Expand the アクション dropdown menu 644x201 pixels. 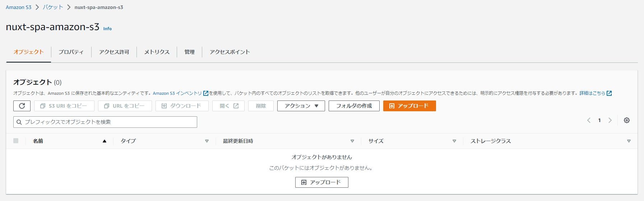(301, 106)
